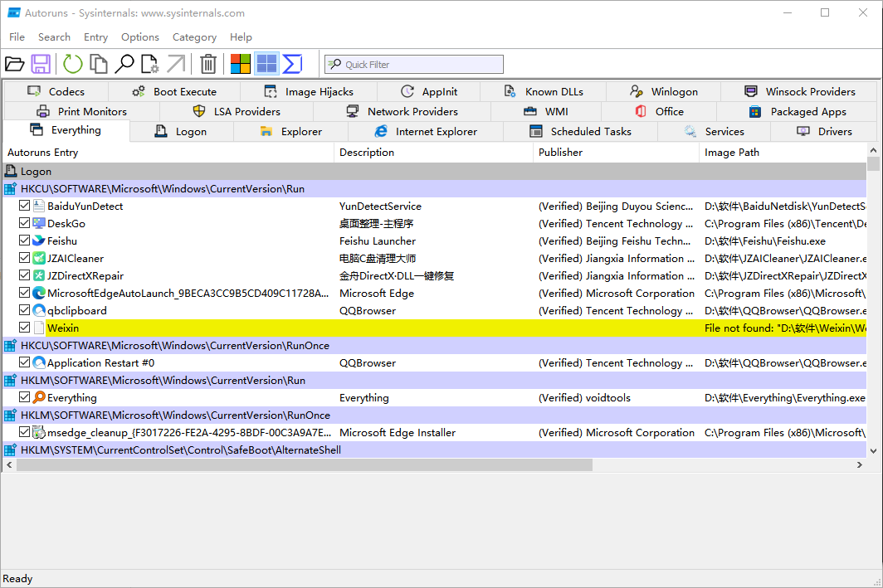This screenshot has height=588, width=883.
Task: Disable the Everything startup checkbox
Action: [24, 398]
